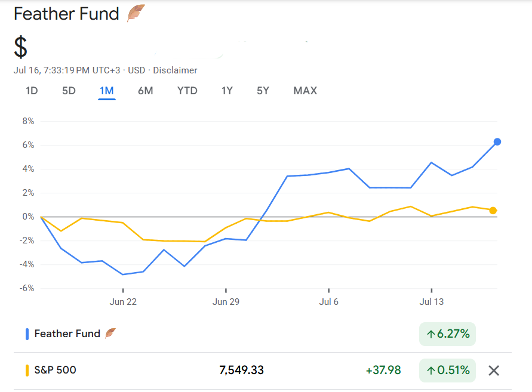This screenshot has height=392, width=532.
Task: Switch chart to YTD range
Action: pyautogui.click(x=187, y=91)
